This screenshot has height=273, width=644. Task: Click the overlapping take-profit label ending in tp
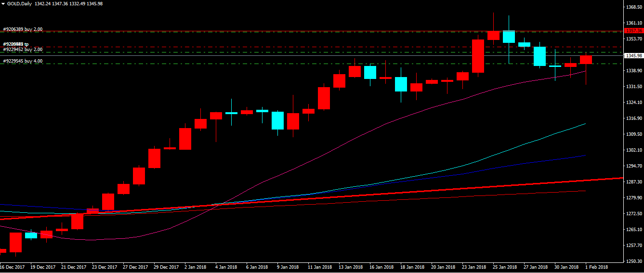tap(16, 44)
